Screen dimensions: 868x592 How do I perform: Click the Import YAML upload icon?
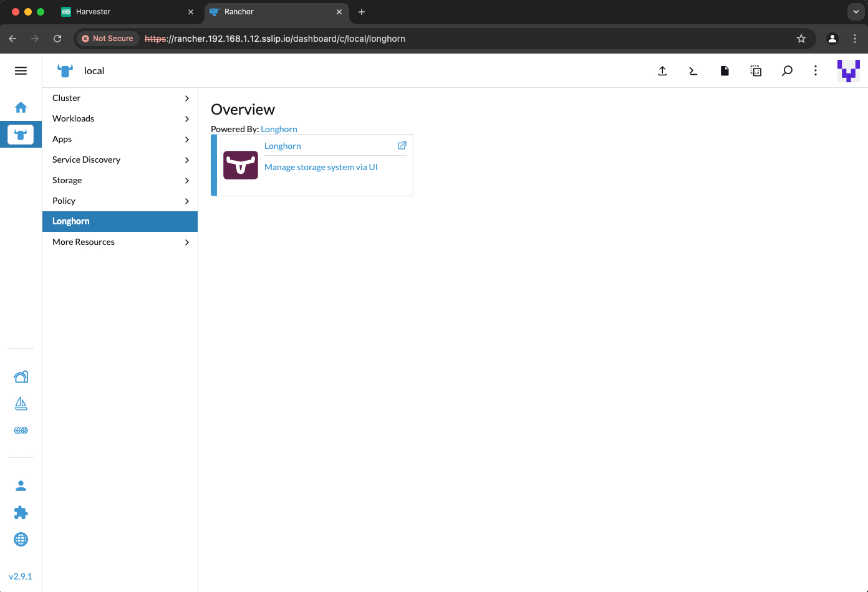(x=662, y=71)
